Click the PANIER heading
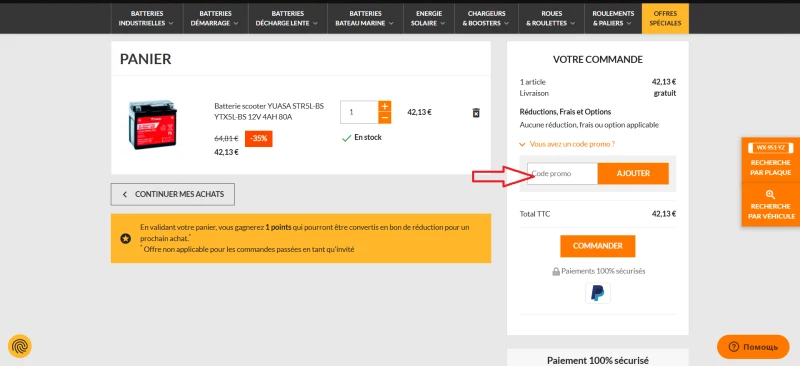 point(145,59)
